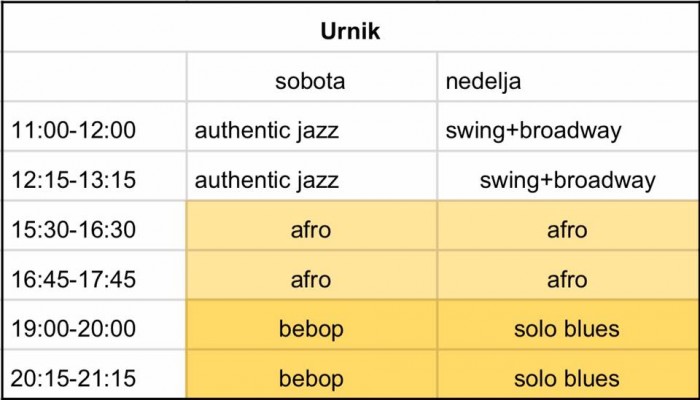700x400 pixels.
Task: Select the nedelja column header
Action: (567, 77)
